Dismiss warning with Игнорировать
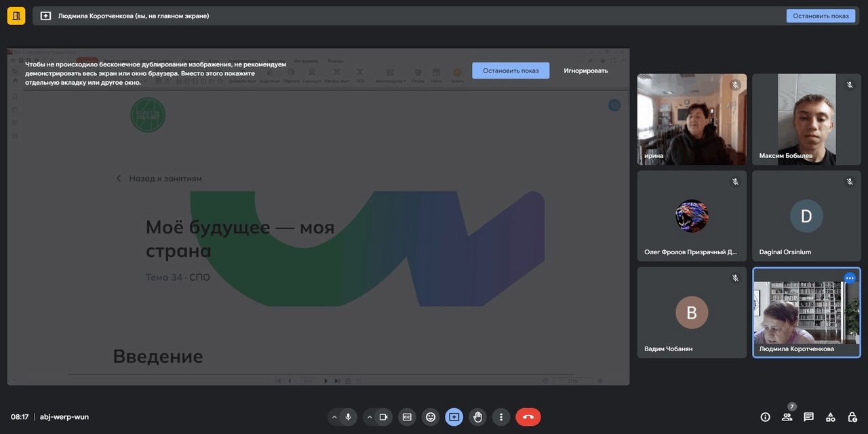 586,71
